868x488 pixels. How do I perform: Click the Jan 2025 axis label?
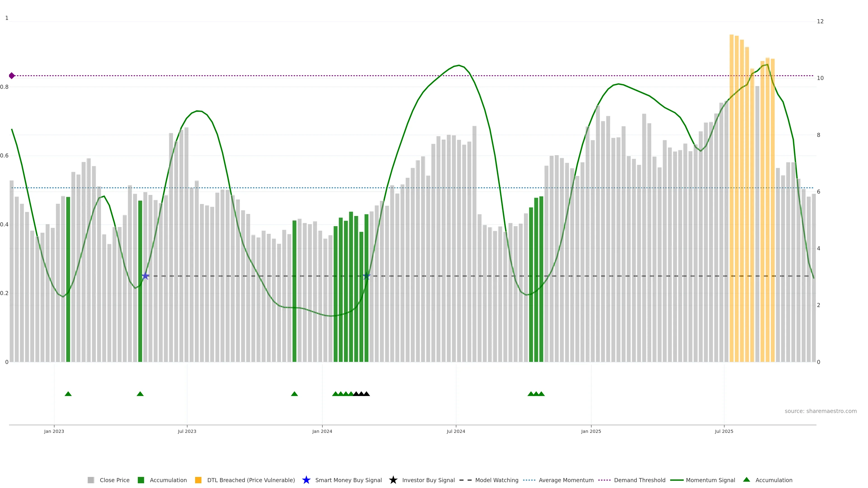tap(591, 431)
